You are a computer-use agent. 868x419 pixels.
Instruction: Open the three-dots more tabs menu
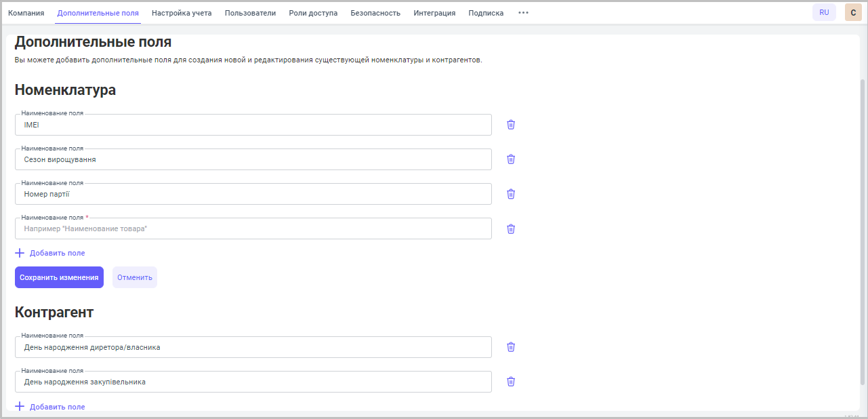[x=523, y=13]
